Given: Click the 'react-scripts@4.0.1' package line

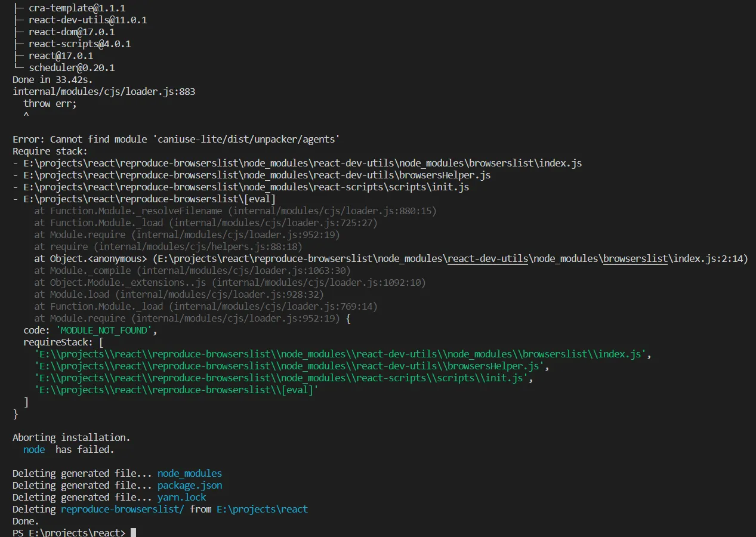Looking at the screenshot, I should click(x=79, y=44).
